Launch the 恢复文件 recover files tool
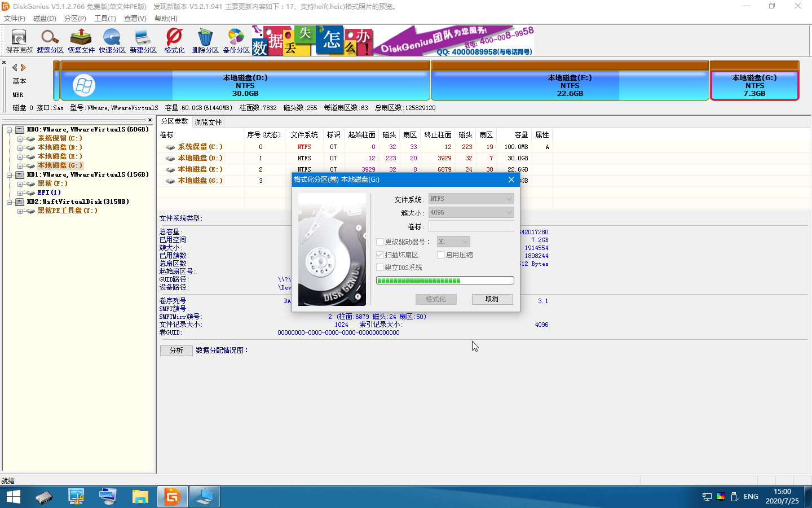812x508 pixels. click(x=81, y=41)
